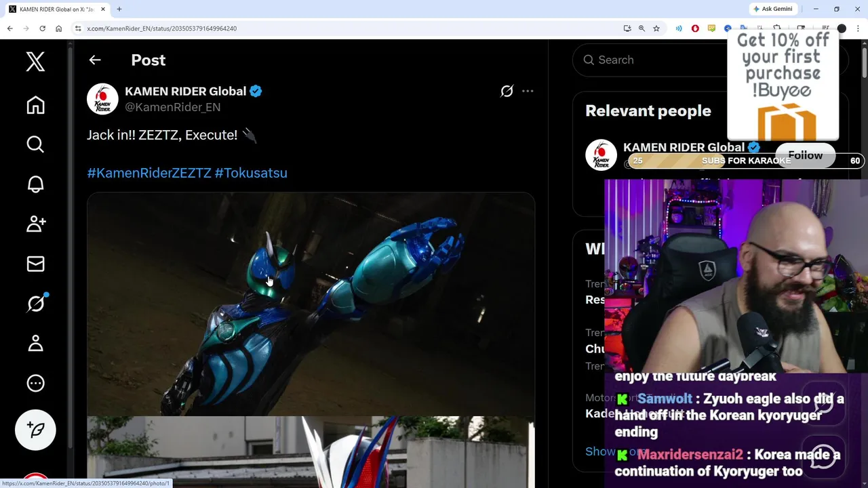The width and height of the screenshot is (868, 488).
Task: Click the compose Post feather button
Action: tap(35, 430)
